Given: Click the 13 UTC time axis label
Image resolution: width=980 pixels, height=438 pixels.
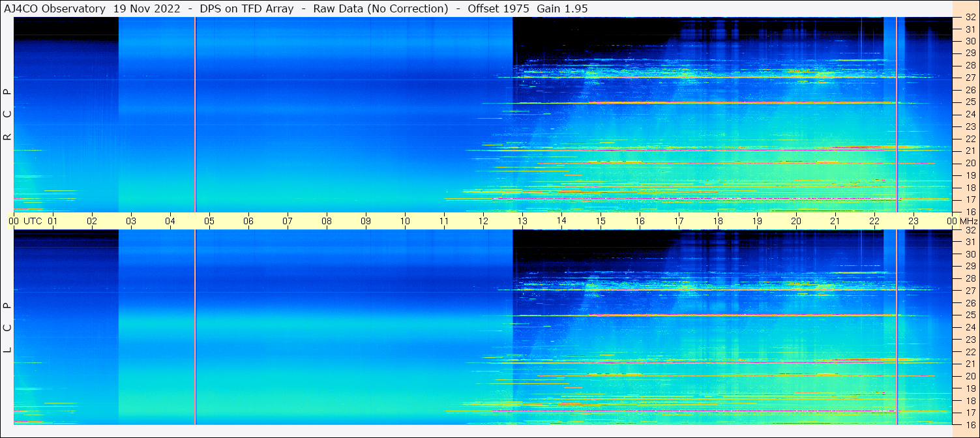Looking at the screenshot, I should coord(522,221).
